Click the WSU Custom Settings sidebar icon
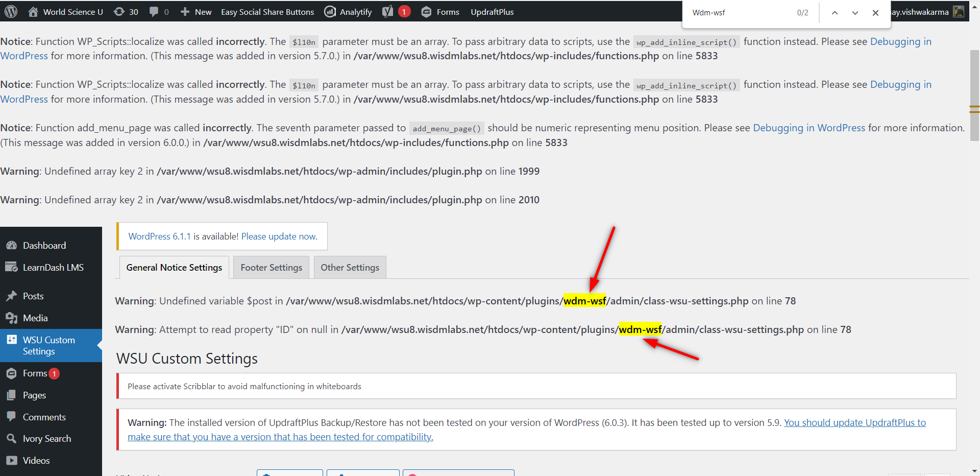 pyautogui.click(x=11, y=340)
